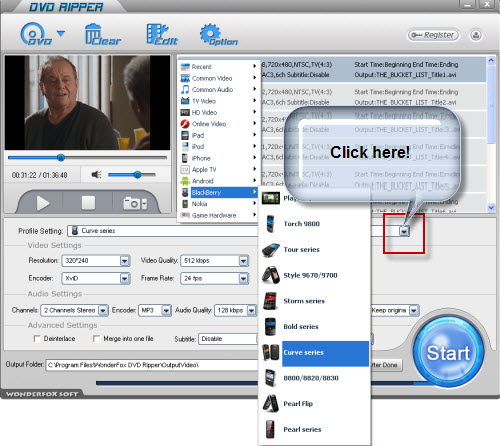Screen dimensions: 500x446
Task: Select the Nokia category
Action: pyautogui.click(x=218, y=204)
